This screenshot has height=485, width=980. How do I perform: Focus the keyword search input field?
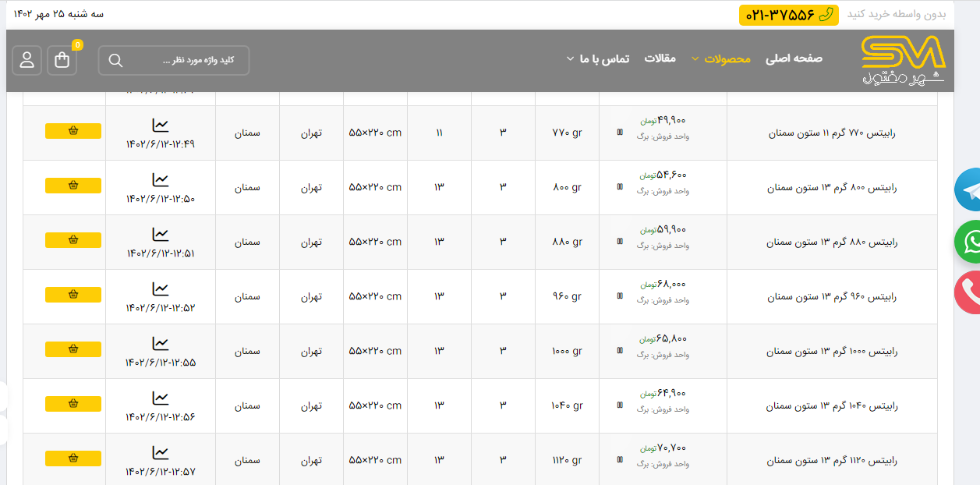pyautogui.click(x=187, y=61)
